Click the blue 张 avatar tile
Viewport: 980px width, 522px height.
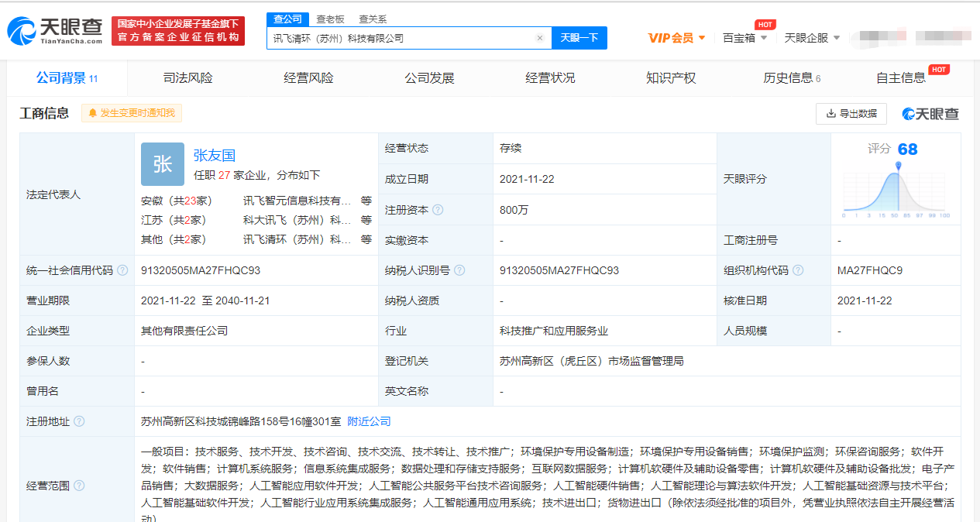coord(163,164)
